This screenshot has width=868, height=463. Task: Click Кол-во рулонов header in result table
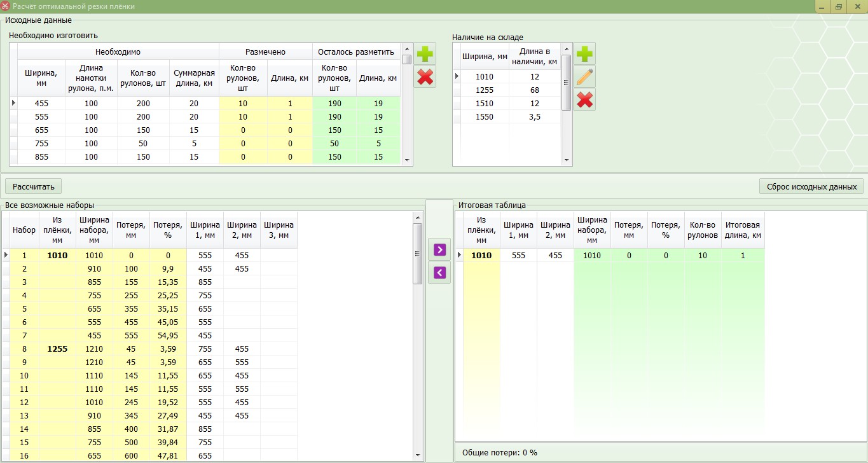pos(703,230)
